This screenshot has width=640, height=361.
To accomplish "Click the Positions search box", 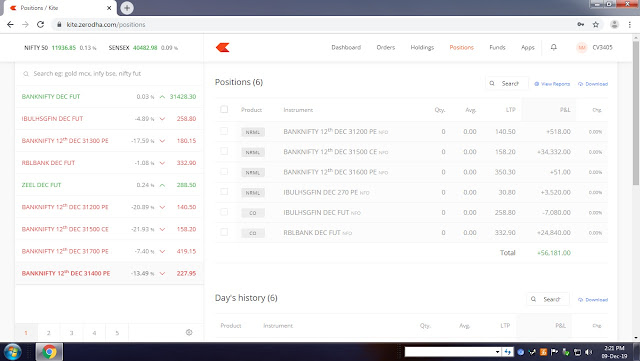I will (x=507, y=83).
